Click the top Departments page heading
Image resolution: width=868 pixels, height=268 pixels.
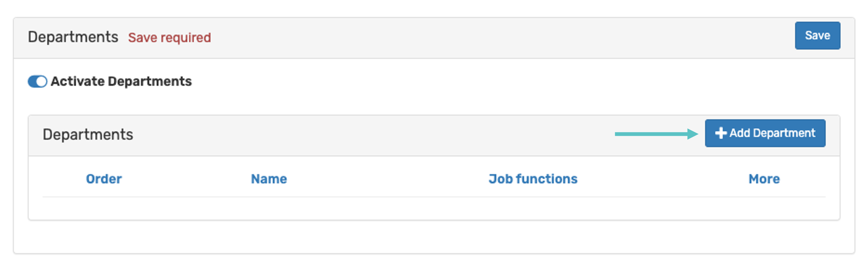pyautogui.click(x=73, y=37)
